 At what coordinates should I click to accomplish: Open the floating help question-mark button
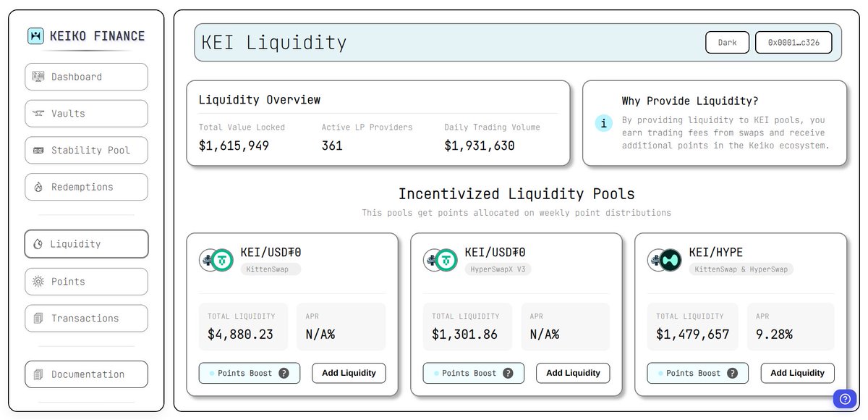[845, 399]
